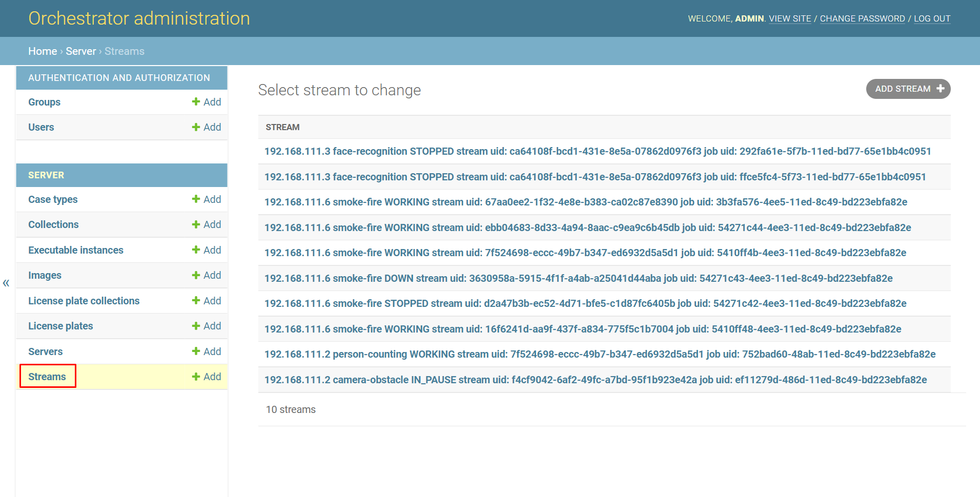Open License plate collections in sidebar

(x=84, y=301)
